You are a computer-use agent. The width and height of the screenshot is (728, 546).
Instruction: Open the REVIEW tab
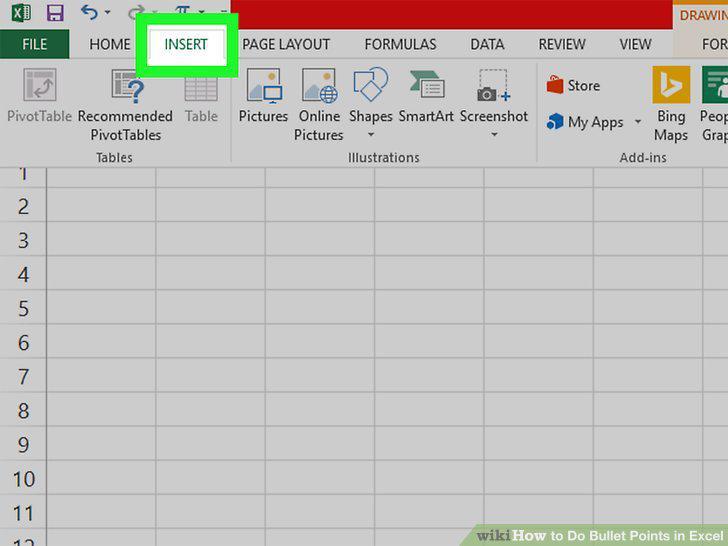(562, 44)
